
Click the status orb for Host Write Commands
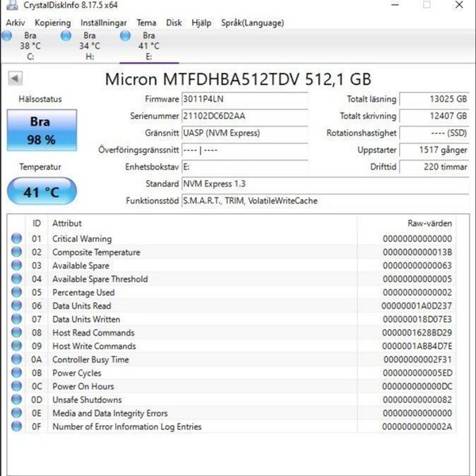pos(17,345)
